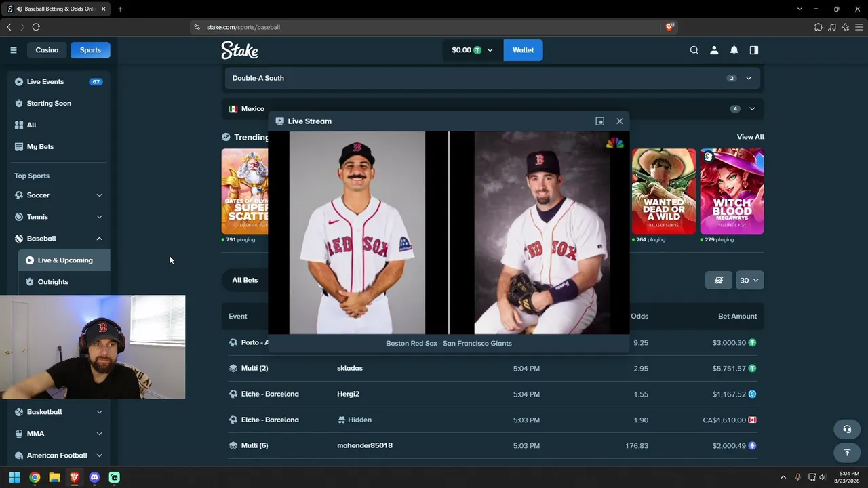The width and height of the screenshot is (868, 488).
Task: Close the Live Stream popup
Action: click(620, 121)
